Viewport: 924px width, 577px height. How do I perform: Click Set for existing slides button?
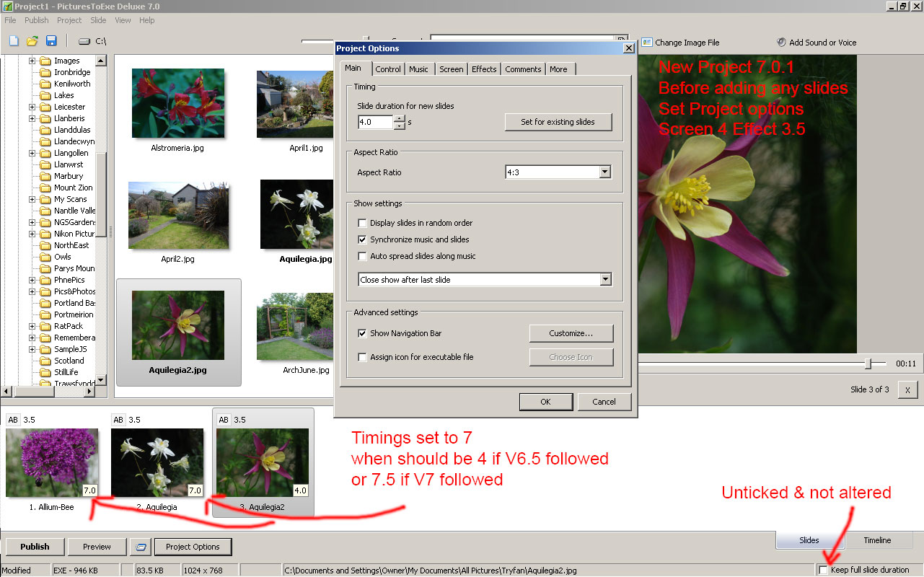(558, 122)
